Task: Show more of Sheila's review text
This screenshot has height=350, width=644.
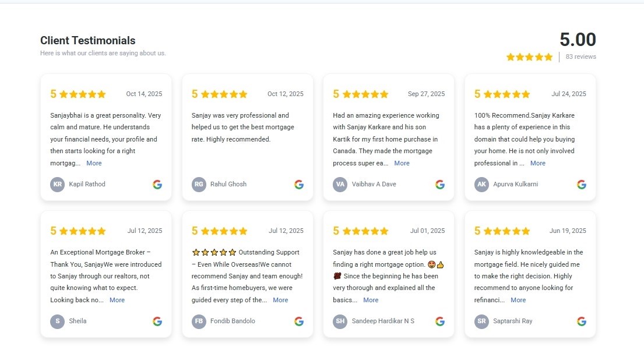Action: 117,300
